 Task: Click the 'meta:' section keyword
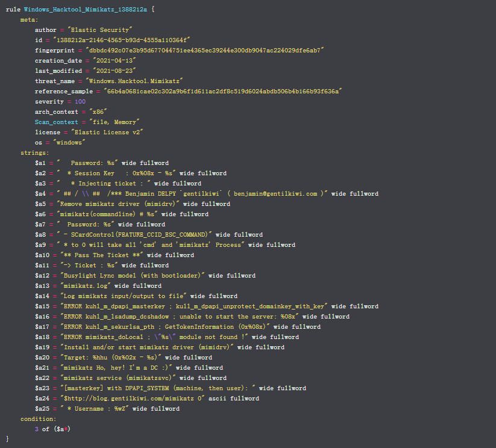click(29, 19)
